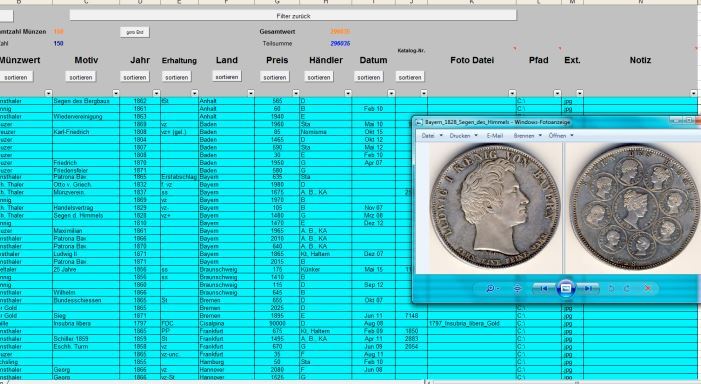
Task: Open the Jahr column filter dropdown
Action: click(156, 93)
